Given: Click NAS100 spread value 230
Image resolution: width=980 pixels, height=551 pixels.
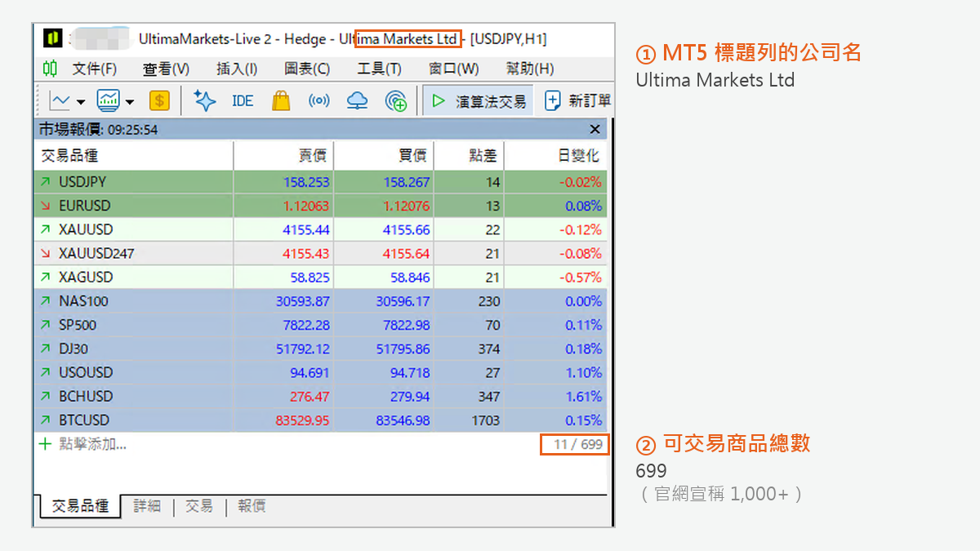Looking at the screenshot, I should (x=489, y=301).
